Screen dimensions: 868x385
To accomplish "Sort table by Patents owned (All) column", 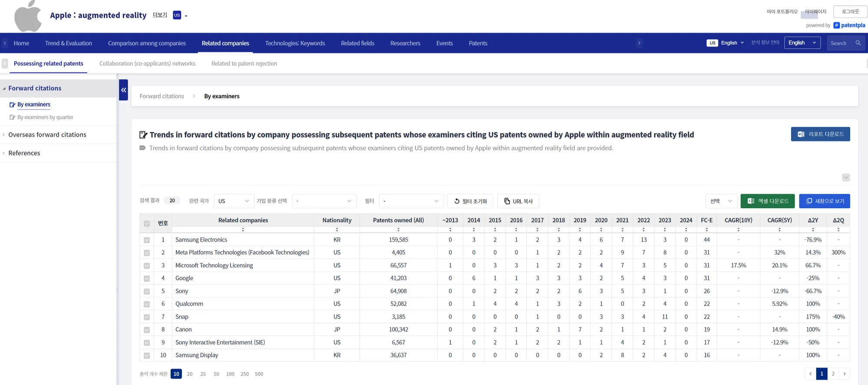I will pos(398,229).
